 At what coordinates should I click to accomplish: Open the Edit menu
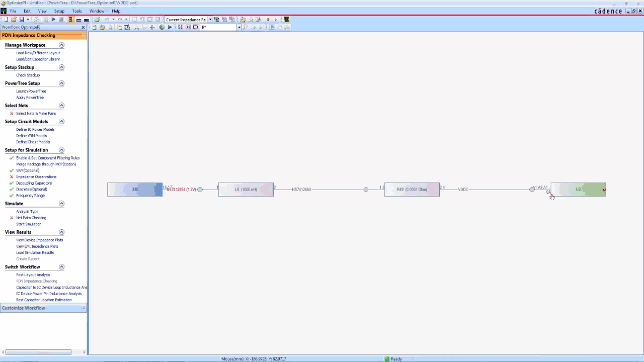[27, 11]
